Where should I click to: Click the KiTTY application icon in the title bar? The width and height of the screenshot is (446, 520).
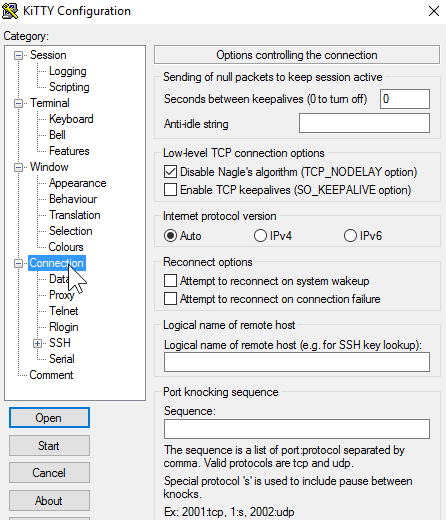click(x=10, y=11)
